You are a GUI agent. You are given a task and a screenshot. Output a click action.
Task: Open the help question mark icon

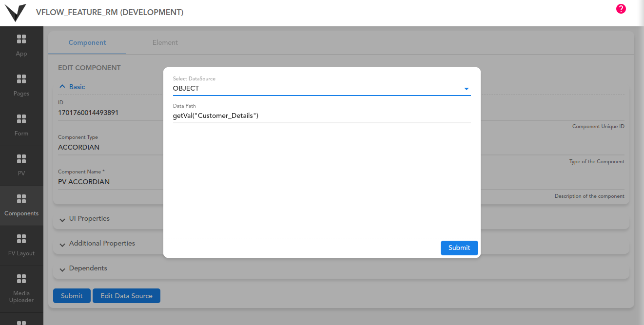[x=621, y=9]
